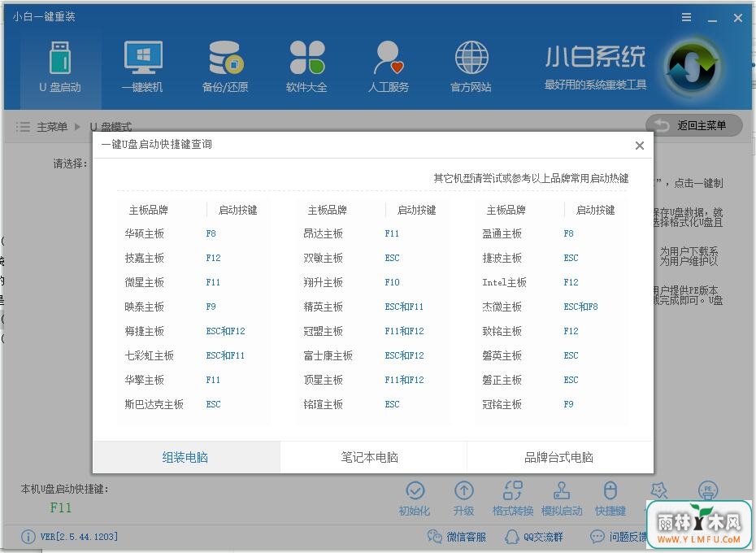Select the 冠盟主板 entry
The height and width of the screenshot is (553, 756).
pyautogui.click(x=323, y=331)
